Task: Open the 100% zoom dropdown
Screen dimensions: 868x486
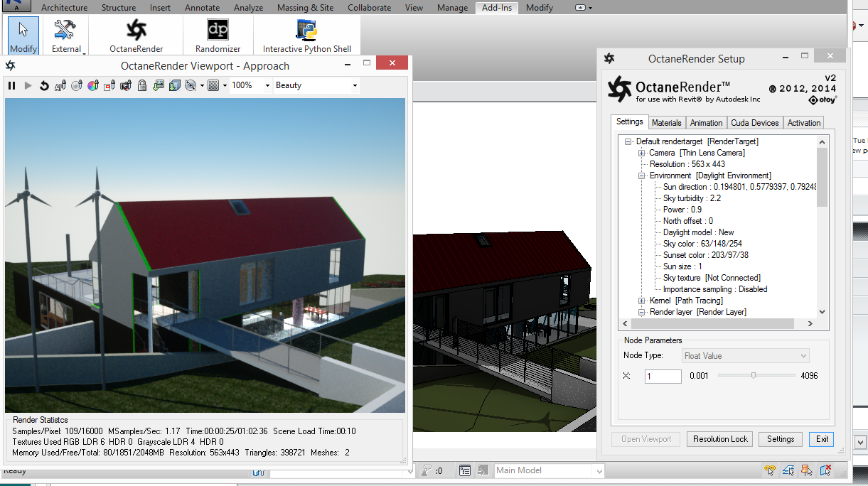Action: click(x=267, y=86)
